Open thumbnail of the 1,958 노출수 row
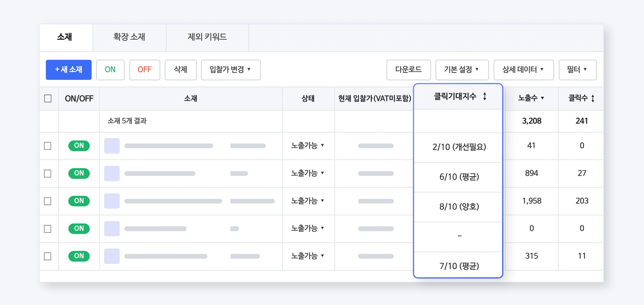Image resolution: width=644 pixels, height=305 pixels. click(112, 201)
